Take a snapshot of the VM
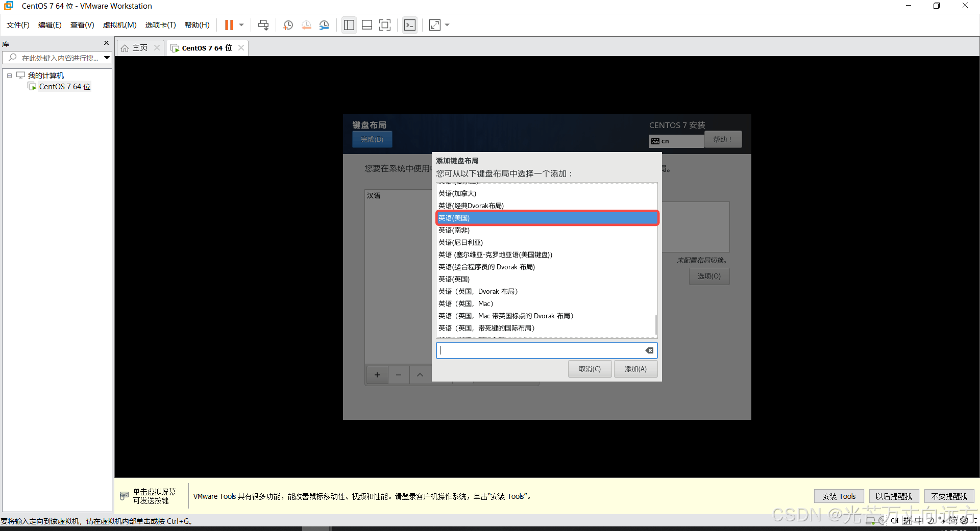The image size is (980, 531). [288, 25]
